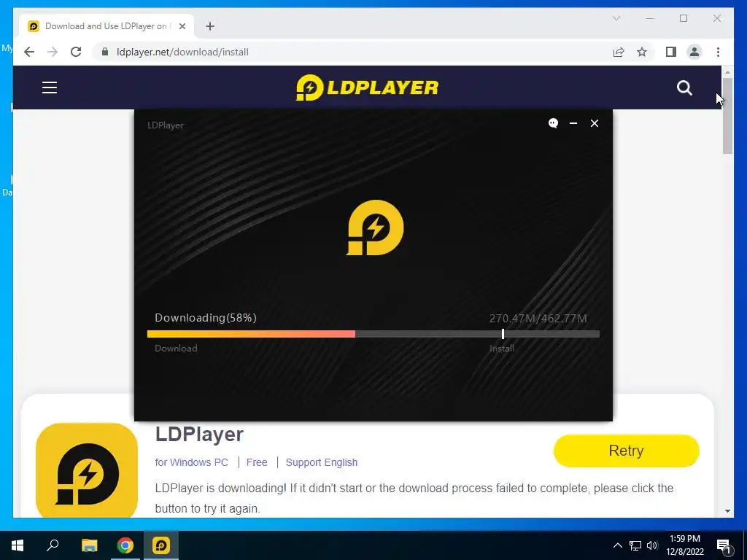The image size is (747, 560).
Task: Open the hamburger menu on LDPlayer site
Action: 50,87
